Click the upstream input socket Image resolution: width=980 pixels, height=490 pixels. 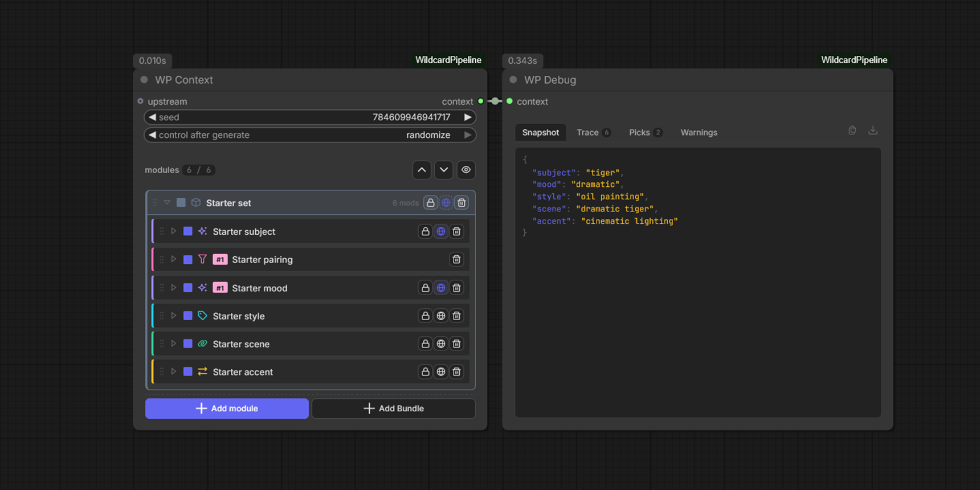coord(140,101)
